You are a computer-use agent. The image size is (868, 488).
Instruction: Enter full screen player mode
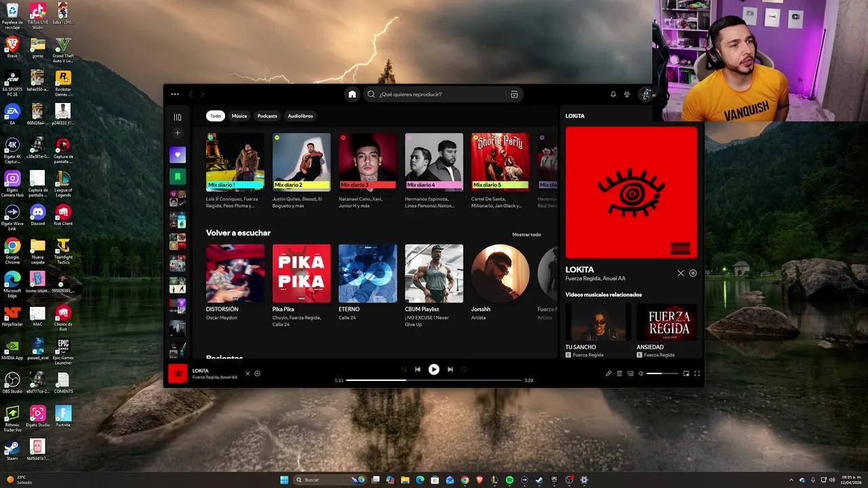point(697,373)
